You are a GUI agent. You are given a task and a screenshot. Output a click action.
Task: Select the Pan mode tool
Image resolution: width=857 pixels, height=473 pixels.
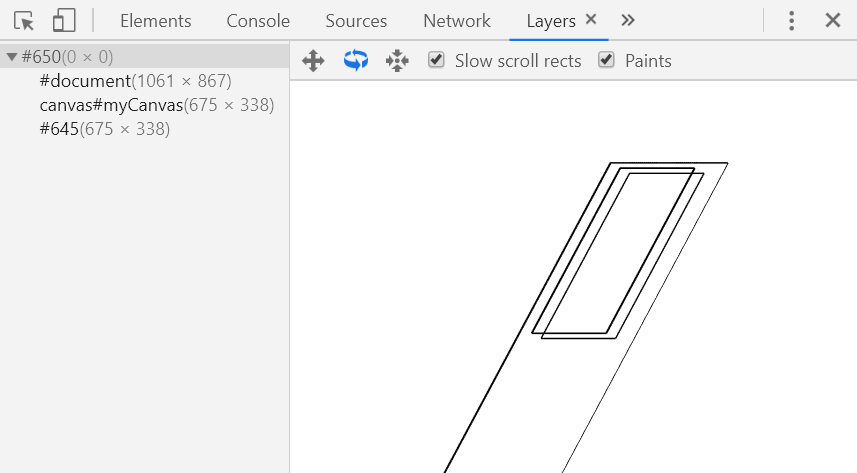tap(313, 61)
